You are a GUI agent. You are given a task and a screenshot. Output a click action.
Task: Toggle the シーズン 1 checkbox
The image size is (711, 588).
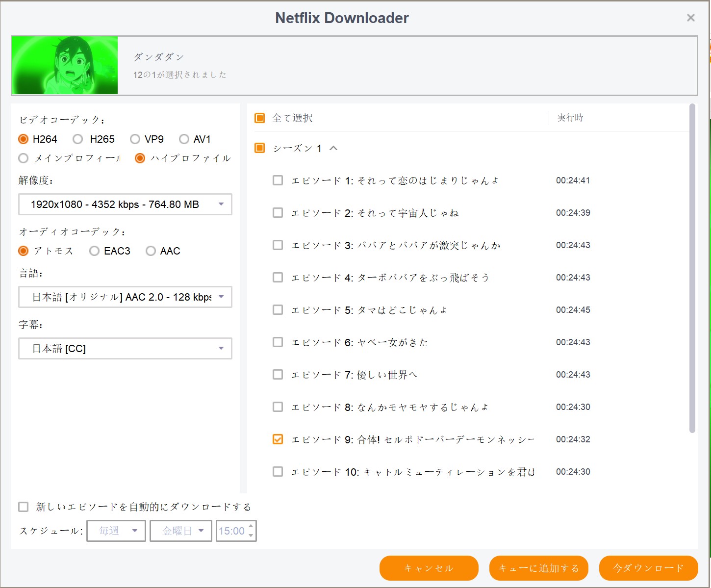tap(260, 148)
